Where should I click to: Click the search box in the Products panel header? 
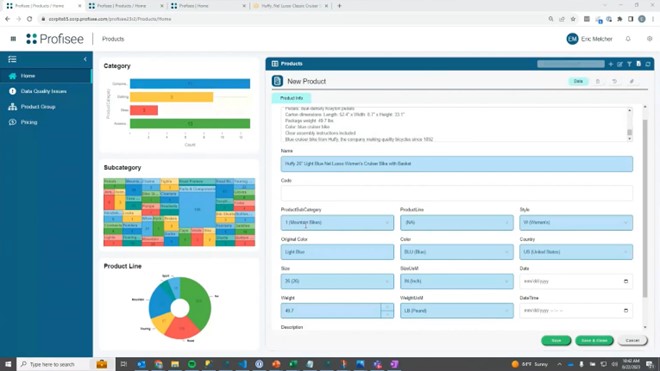(x=571, y=64)
